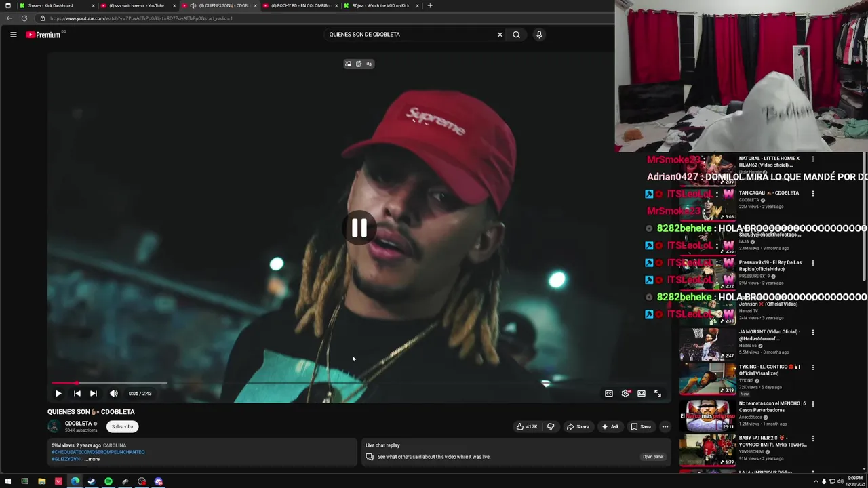Screen dimensions: 868x488
Task: Open the CDOBLETA channel avatar
Action: [54, 426]
